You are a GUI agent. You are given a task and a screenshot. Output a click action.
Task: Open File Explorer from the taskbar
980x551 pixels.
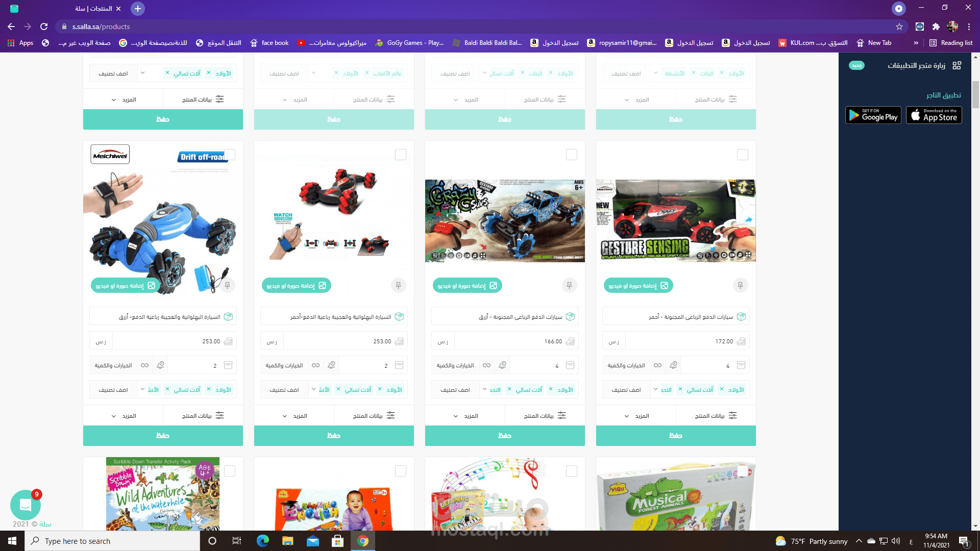[x=288, y=541]
